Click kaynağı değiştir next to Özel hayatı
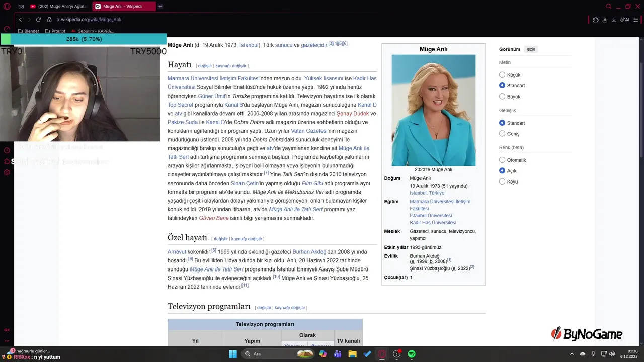This screenshot has height=362, width=644. pos(247,239)
